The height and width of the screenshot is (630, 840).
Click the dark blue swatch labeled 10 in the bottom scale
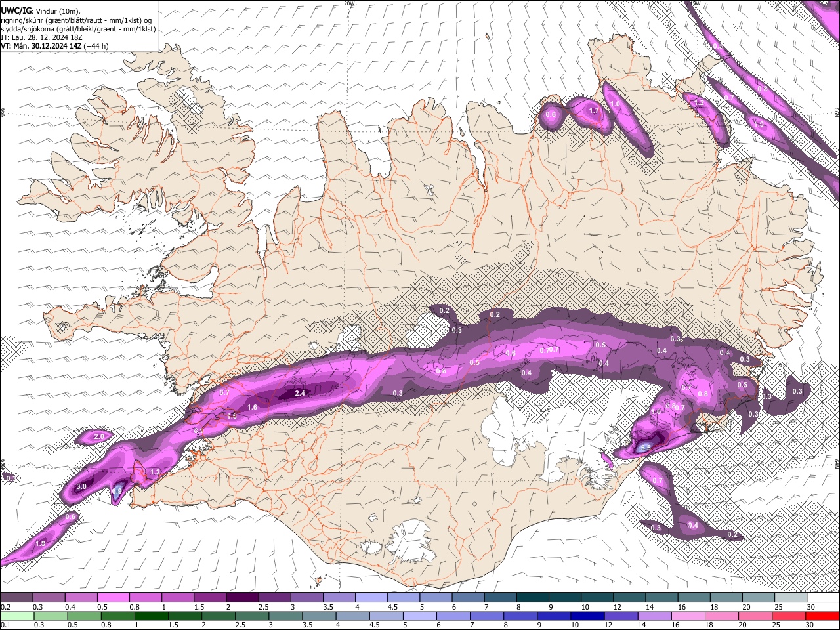(587, 616)
